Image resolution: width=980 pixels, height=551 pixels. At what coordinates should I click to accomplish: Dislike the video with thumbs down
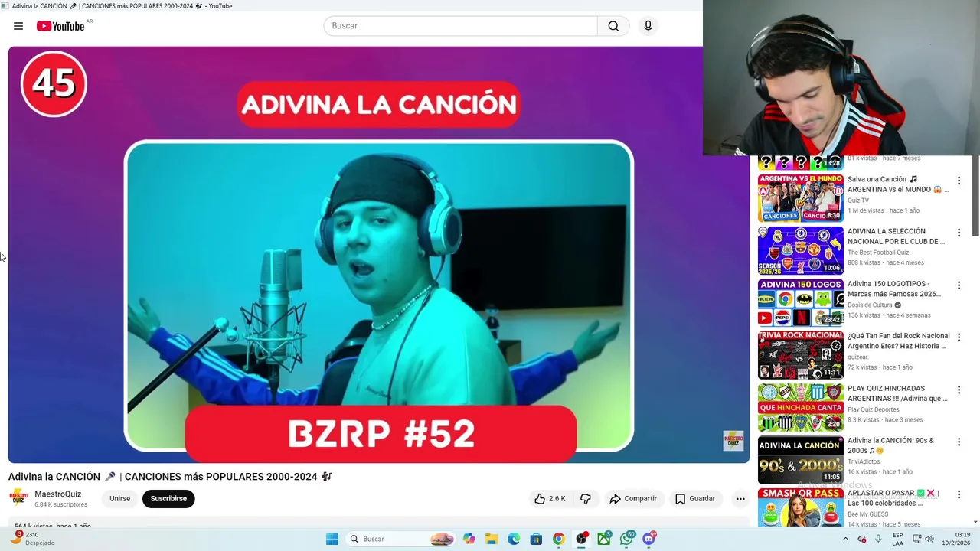pyautogui.click(x=586, y=498)
